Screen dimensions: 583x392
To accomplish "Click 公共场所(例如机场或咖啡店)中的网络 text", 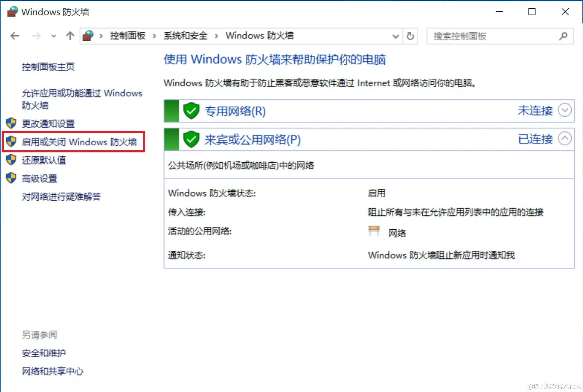I will [241, 165].
